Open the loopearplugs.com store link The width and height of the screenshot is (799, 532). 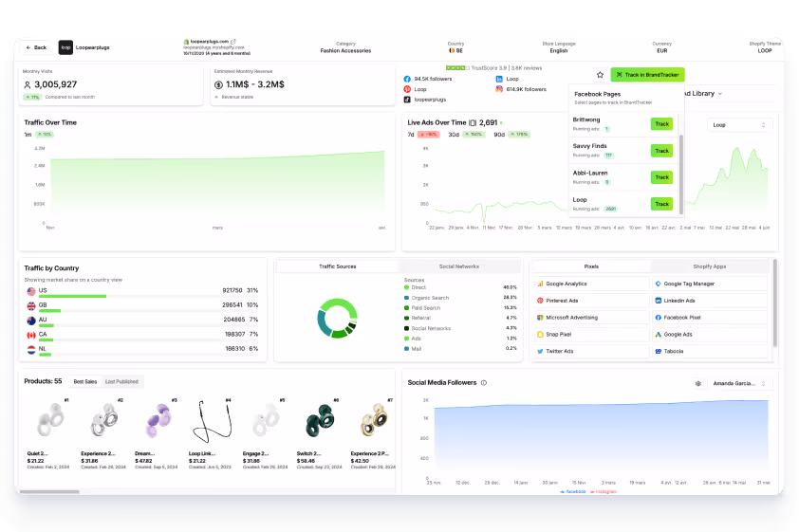click(x=210, y=41)
